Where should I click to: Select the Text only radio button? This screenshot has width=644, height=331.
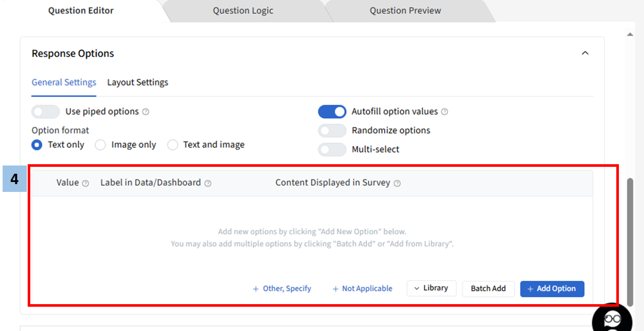click(x=37, y=145)
